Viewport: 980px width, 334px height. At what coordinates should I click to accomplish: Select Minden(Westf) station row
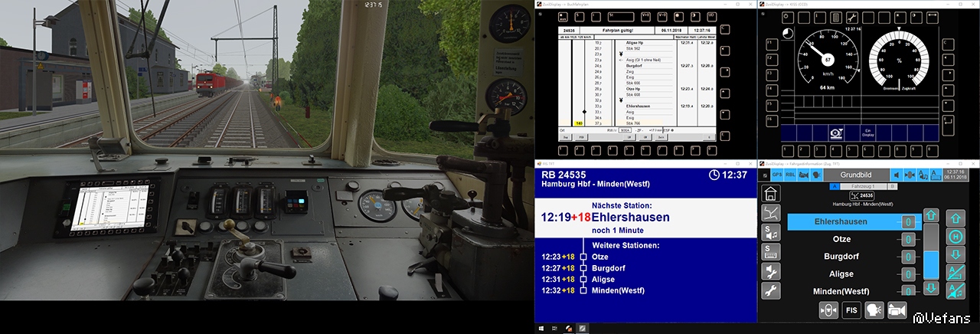point(854,291)
